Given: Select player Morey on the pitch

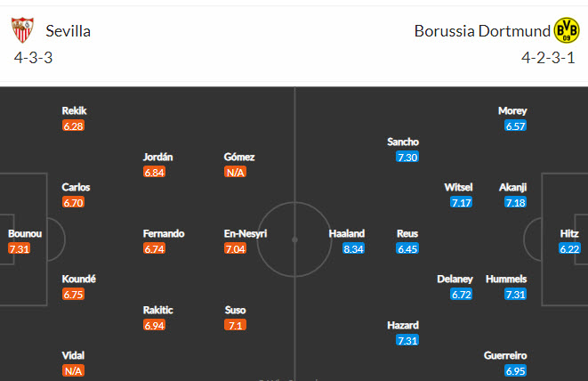Looking at the screenshot, I should pyautogui.click(x=512, y=110).
